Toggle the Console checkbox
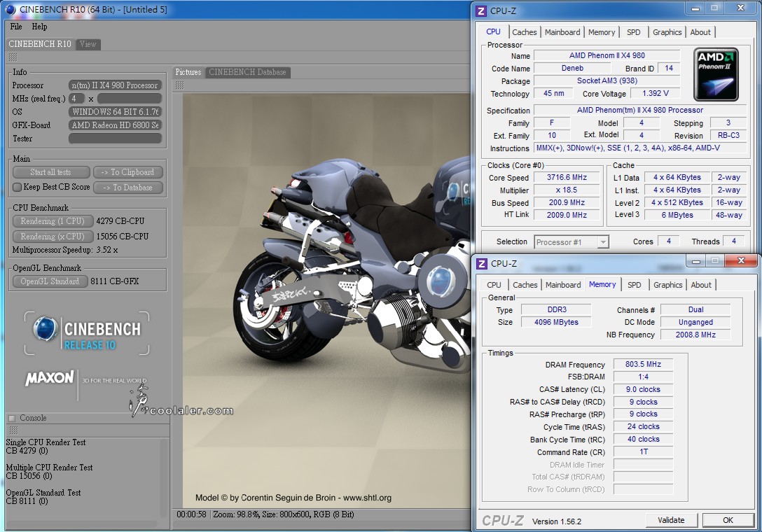The width and height of the screenshot is (762, 532). [x=12, y=418]
